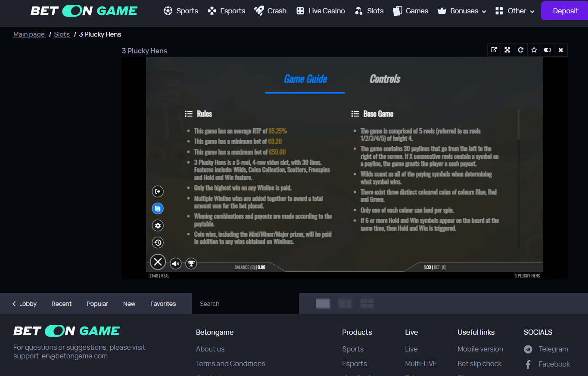Image resolution: width=588 pixels, height=376 pixels.
Task: Open the Esports link under Products
Action: [x=355, y=364]
